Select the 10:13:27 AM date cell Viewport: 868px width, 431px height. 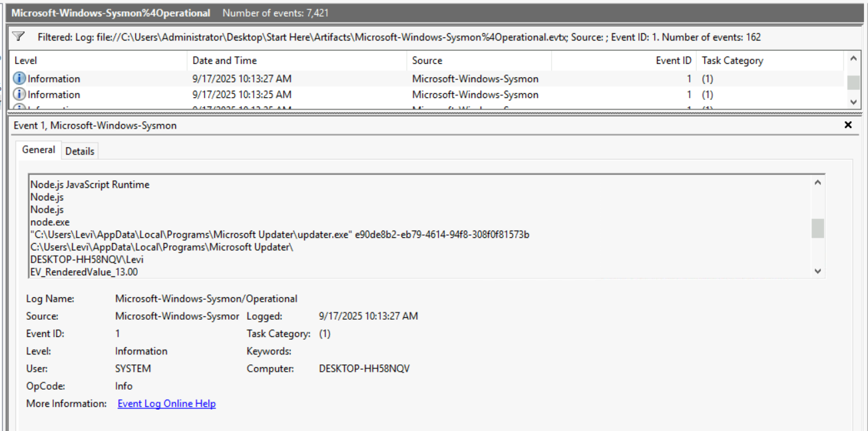pos(242,79)
